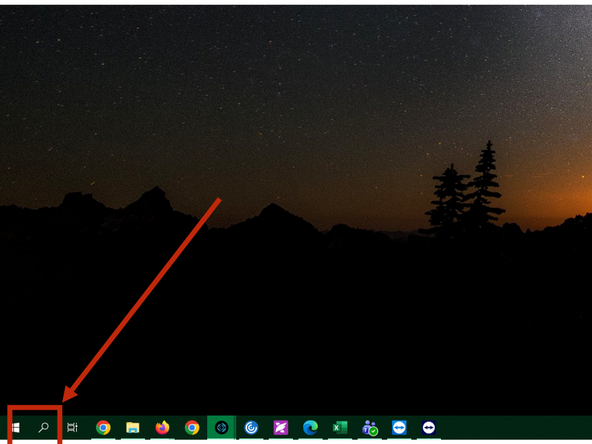The width and height of the screenshot is (592, 444).
Task: Open the Windows Start menu
Action: 15,428
